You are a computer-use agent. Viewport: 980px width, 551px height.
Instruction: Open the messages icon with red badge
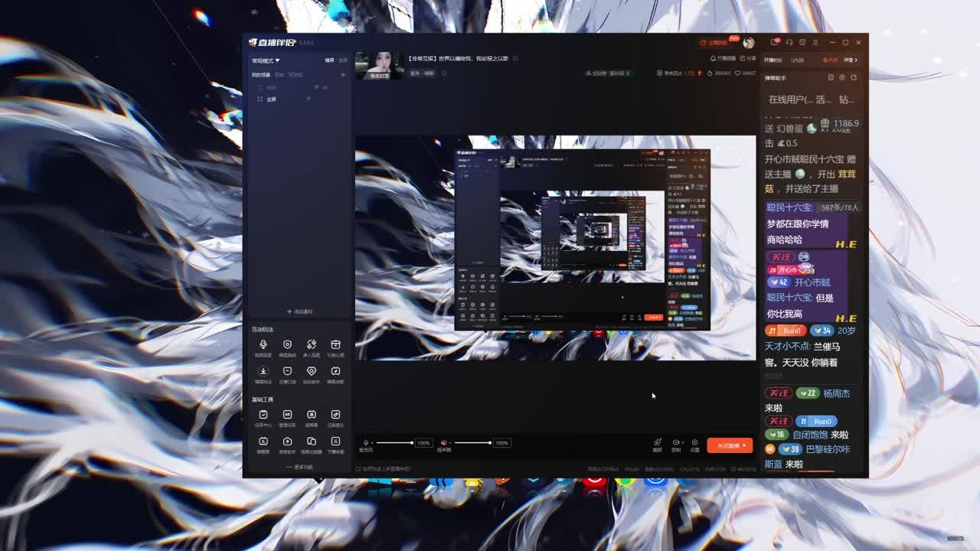775,42
